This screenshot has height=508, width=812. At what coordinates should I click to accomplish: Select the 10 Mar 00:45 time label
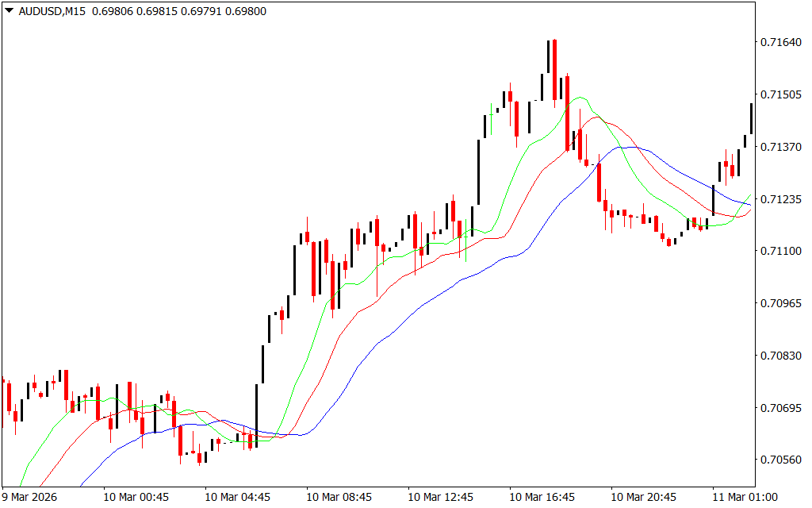point(136,497)
